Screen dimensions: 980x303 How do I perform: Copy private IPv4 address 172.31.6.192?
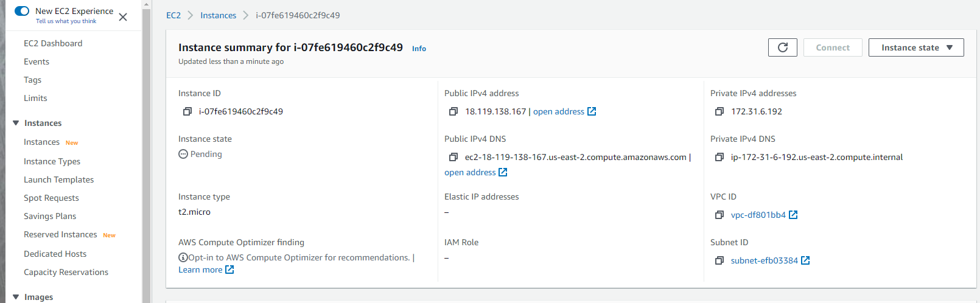tap(719, 111)
